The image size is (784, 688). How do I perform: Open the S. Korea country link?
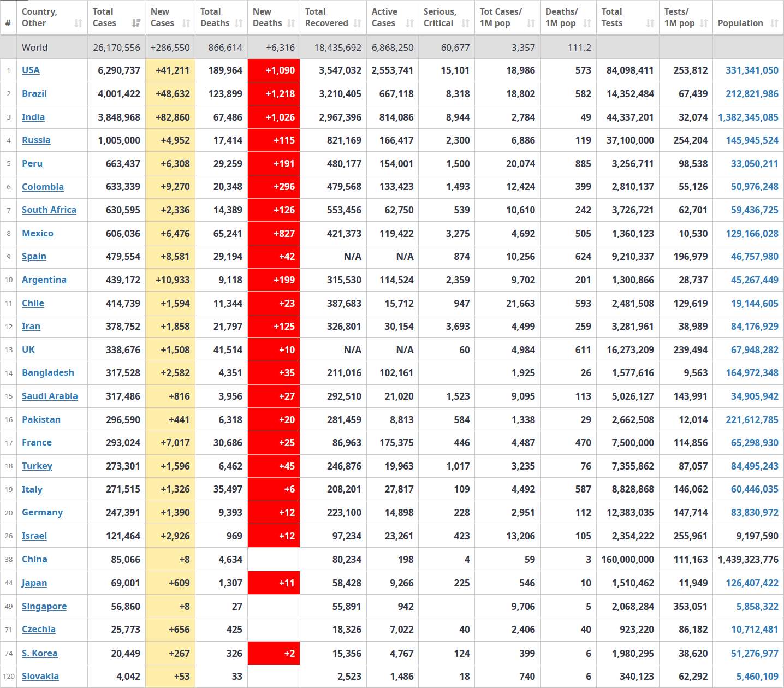point(39,654)
